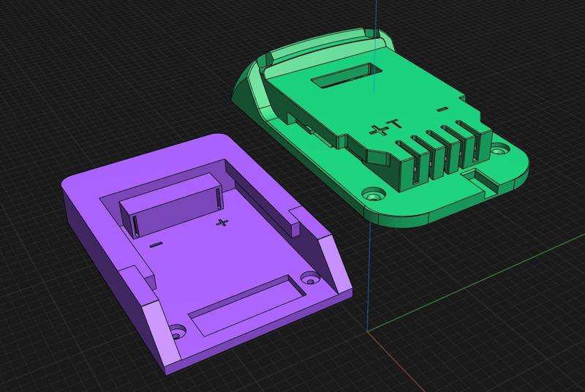Click the engraved plus sign on purple model
Image resolution: width=585 pixels, height=392 pixels.
(x=222, y=223)
